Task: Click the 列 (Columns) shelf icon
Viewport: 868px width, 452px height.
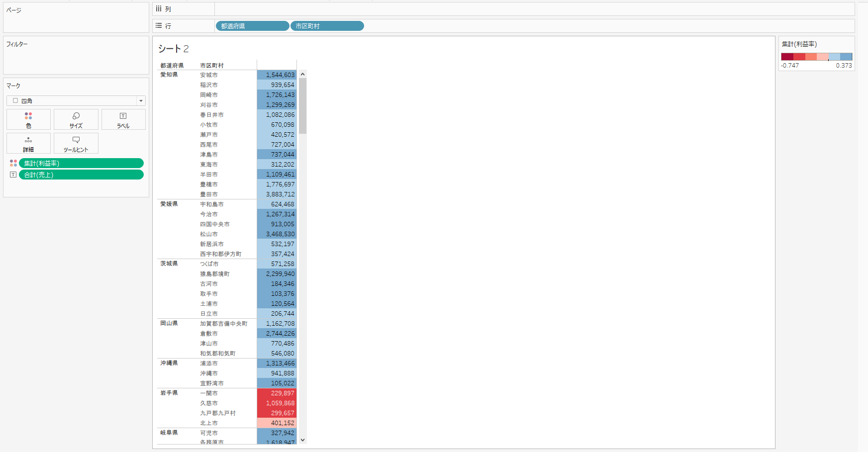Action: pyautogui.click(x=159, y=9)
